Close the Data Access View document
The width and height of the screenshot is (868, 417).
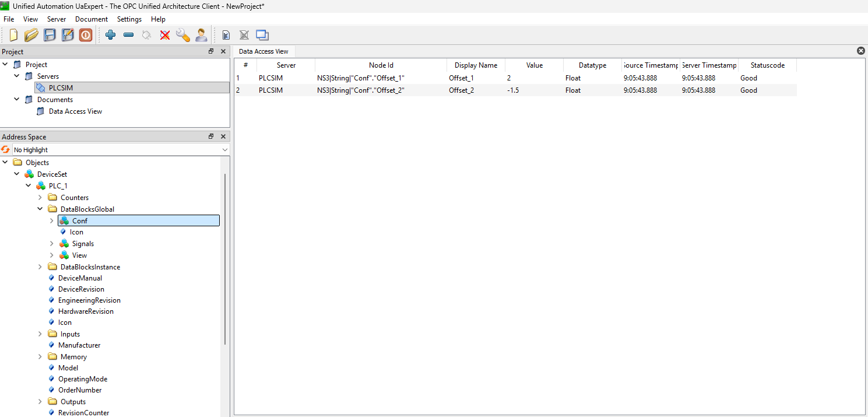point(861,51)
